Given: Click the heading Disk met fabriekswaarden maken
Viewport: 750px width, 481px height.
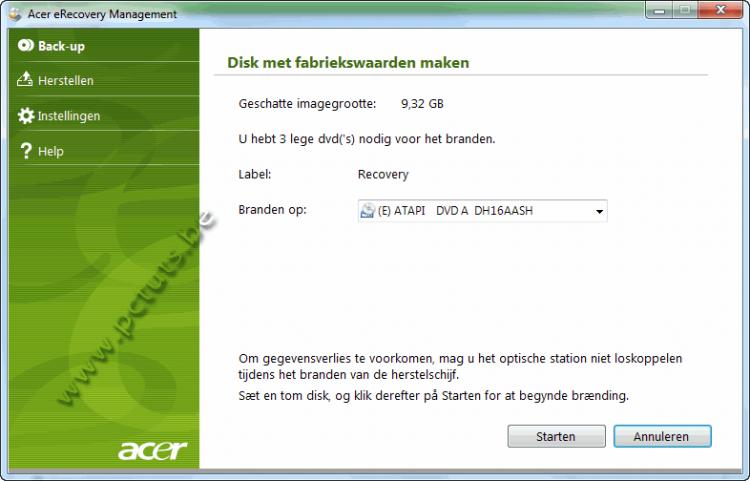Looking at the screenshot, I should (348, 63).
